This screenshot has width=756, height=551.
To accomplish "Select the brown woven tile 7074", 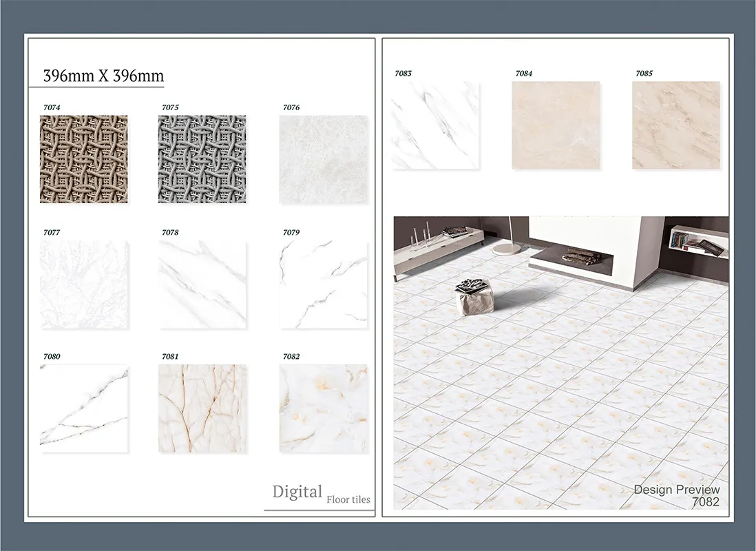I will point(83,159).
